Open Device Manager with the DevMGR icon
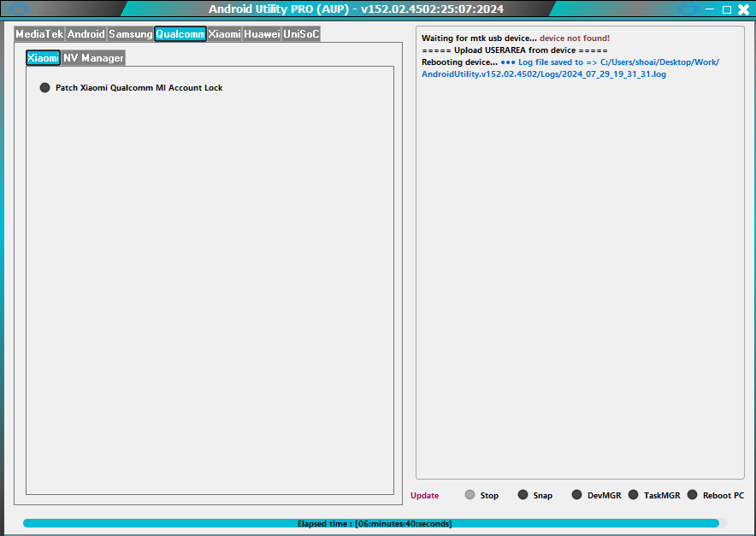Image resolution: width=756 pixels, height=536 pixels. pyautogui.click(x=576, y=494)
